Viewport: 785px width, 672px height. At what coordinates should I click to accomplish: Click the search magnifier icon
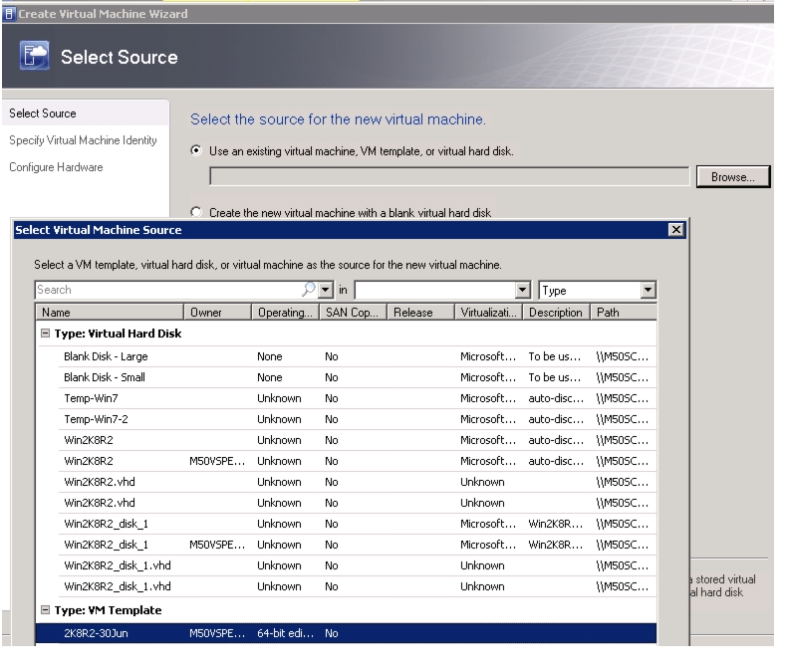(309, 290)
